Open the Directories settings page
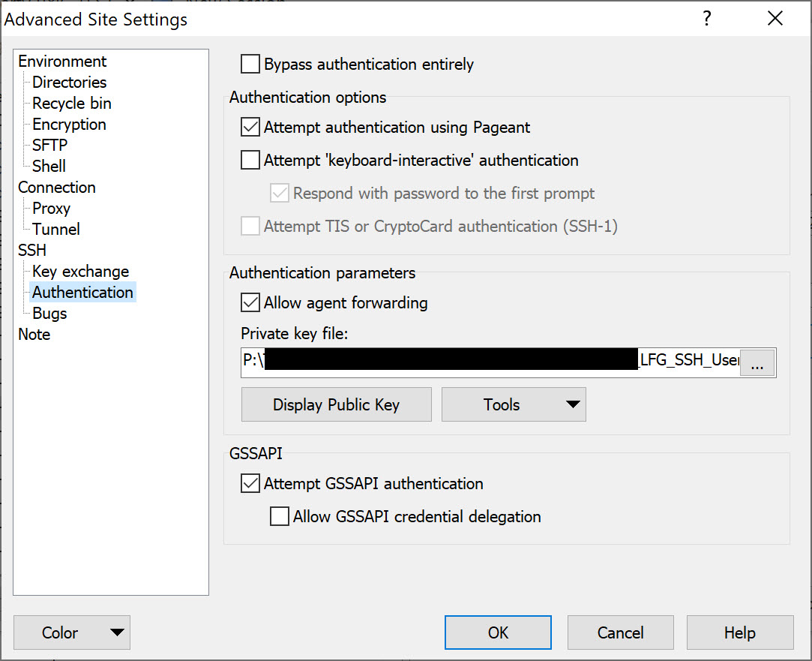Image resolution: width=812 pixels, height=661 pixels. point(69,83)
